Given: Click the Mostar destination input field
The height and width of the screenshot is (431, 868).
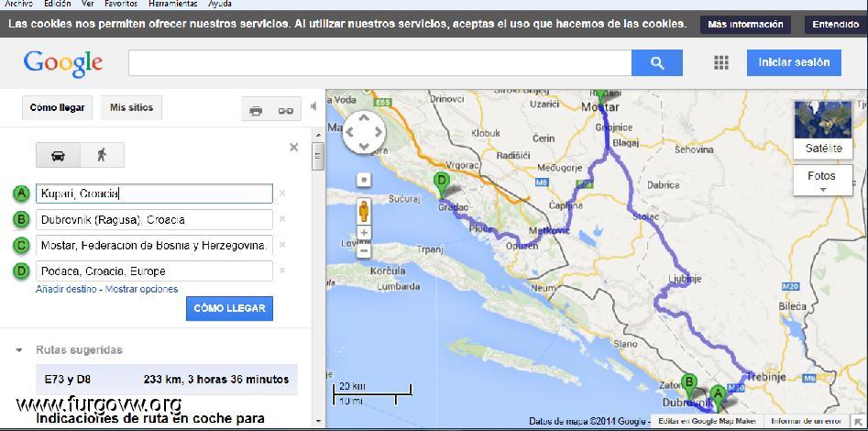Looking at the screenshot, I should [154, 245].
